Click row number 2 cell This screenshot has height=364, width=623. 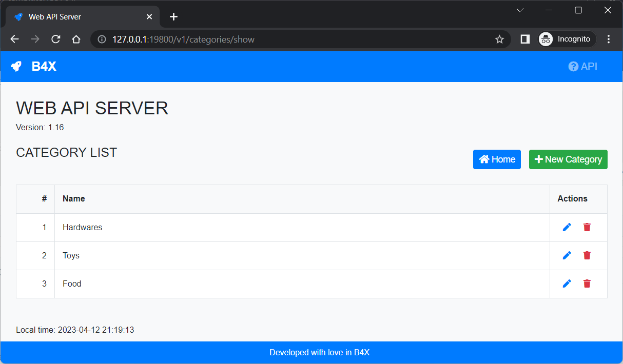[x=35, y=256]
